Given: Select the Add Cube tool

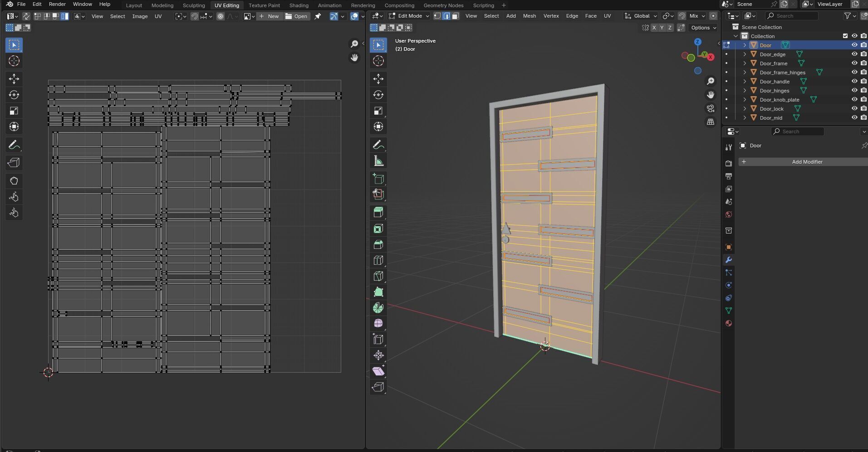Looking at the screenshot, I should tap(378, 179).
